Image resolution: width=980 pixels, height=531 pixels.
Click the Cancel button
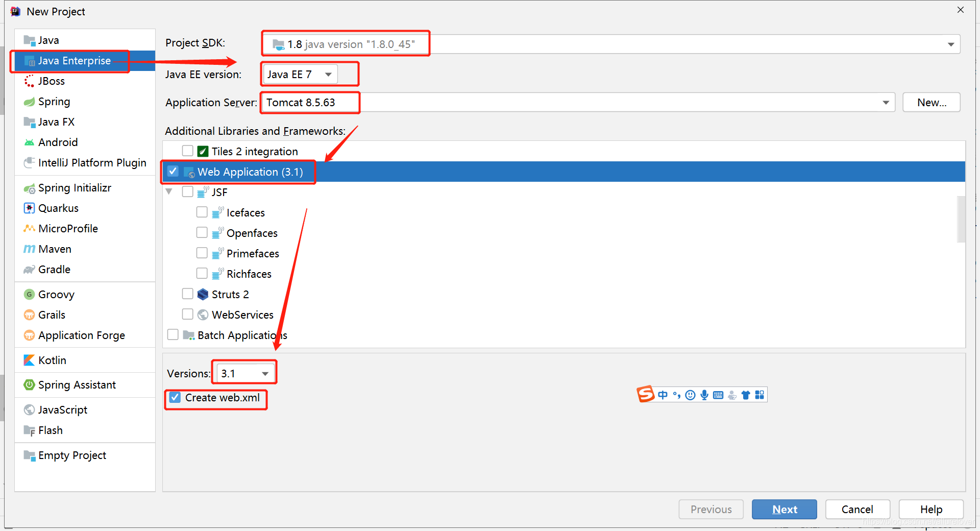point(857,510)
